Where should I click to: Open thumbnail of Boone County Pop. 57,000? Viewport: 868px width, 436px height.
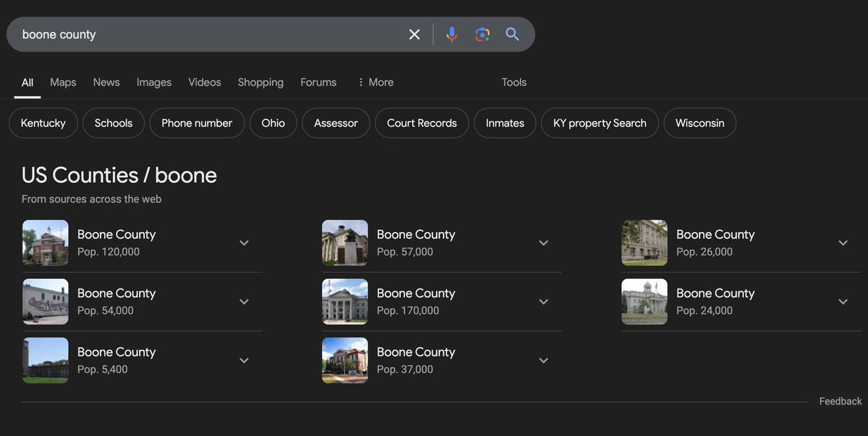345,243
